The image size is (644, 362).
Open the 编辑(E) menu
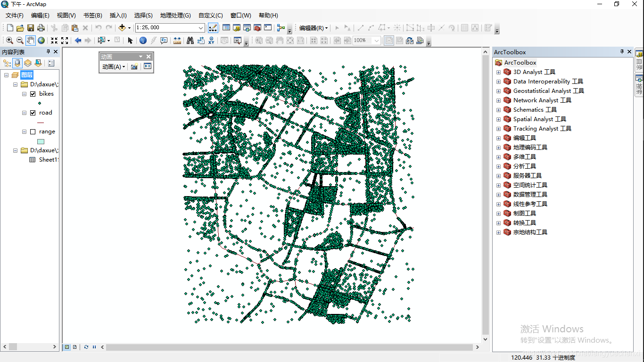tap(40, 16)
